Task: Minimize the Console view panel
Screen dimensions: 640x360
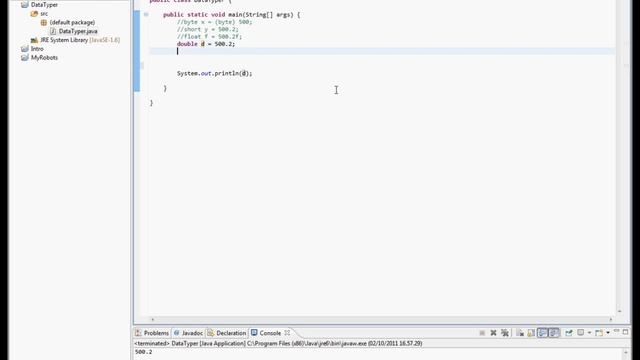Action: [x=616, y=331]
